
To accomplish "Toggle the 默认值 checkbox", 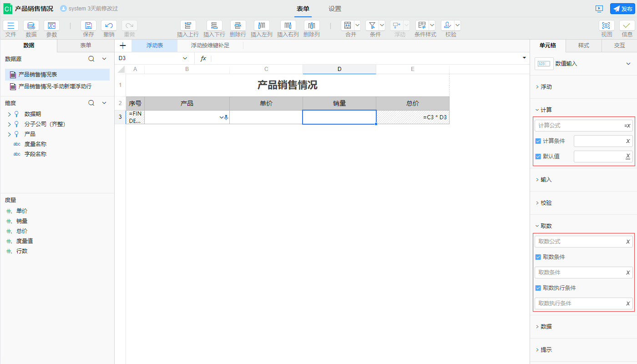I will coord(538,157).
